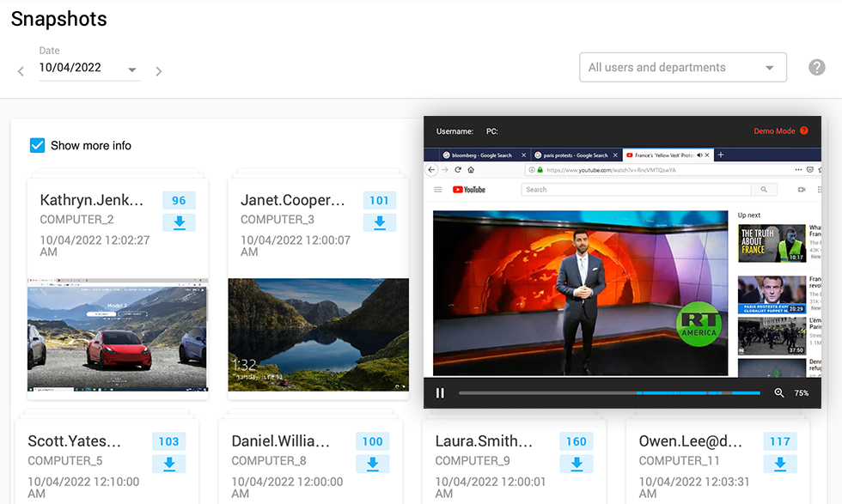Viewport: 842px width, 504px height.
Task: Open All users and departments dropdown
Action: click(x=682, y=68)
